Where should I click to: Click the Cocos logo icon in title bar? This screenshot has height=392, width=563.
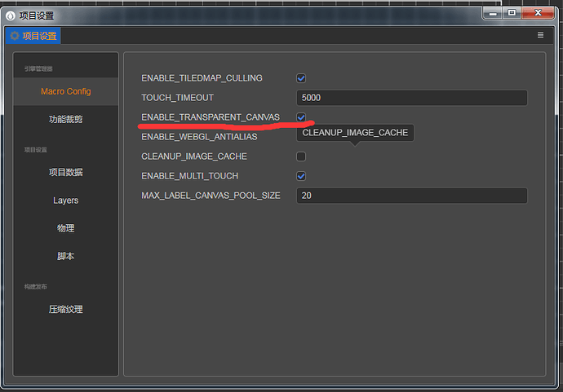click(11, 15)
